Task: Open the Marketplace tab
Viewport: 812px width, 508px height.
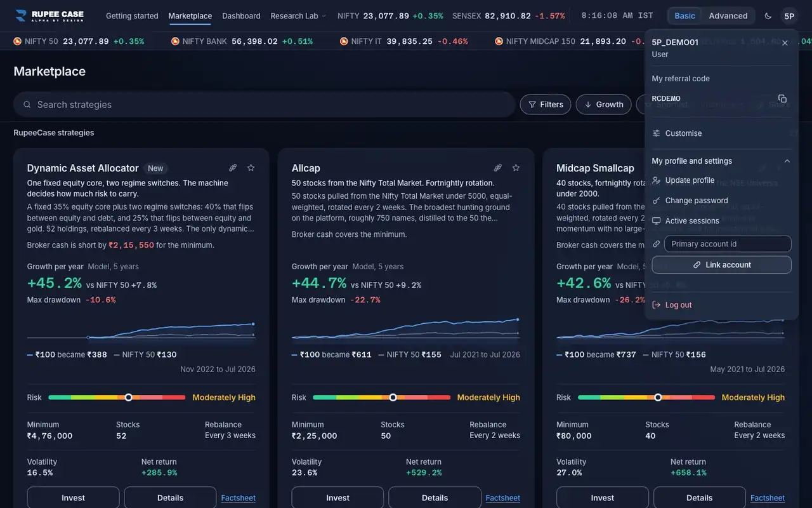Action: tap(190, 16)
